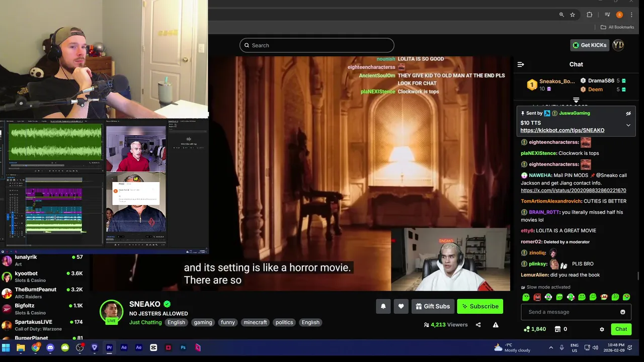This screenshot has height=362, width=644.
Task: Switch to Premiere Pro on the taskbar
Action: tap(109, 347)
